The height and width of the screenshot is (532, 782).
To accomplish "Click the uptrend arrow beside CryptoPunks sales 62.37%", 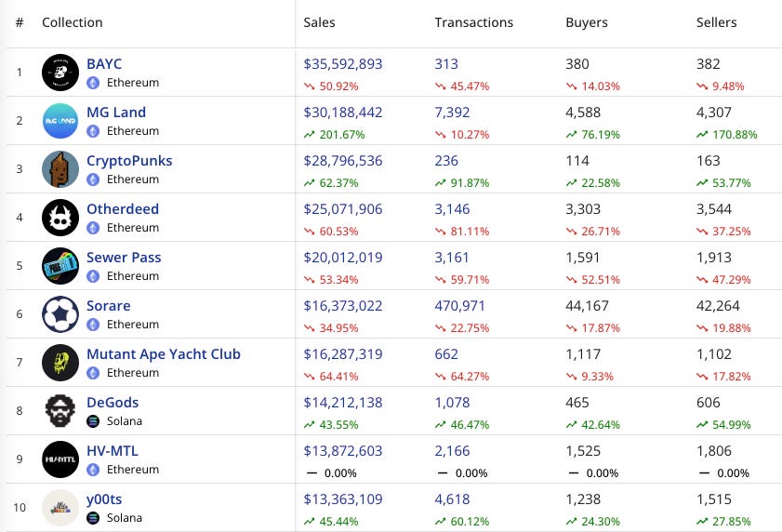I will coord(310,183).
